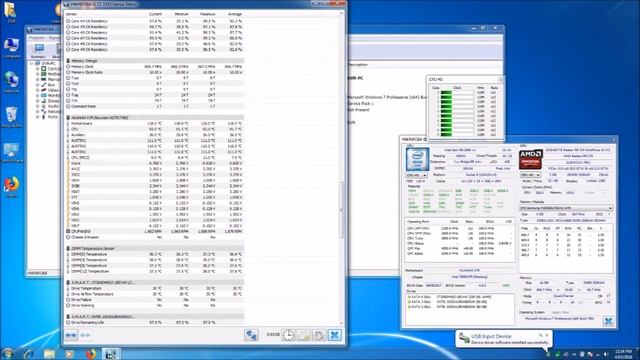This screenshot has width=640, height=360.
Task: Select the DIMM Temperature Sensor section header
Action: [x=155, y=249]
